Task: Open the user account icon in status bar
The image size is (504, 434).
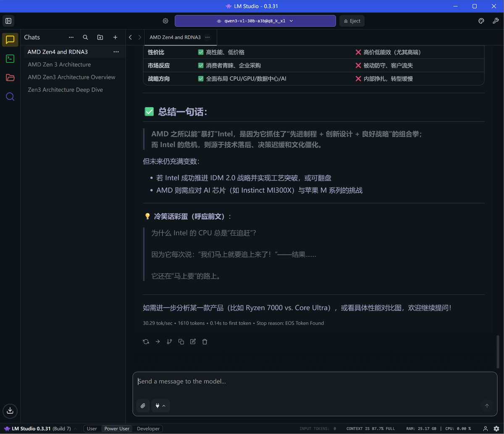Action: tap(486, 429)
